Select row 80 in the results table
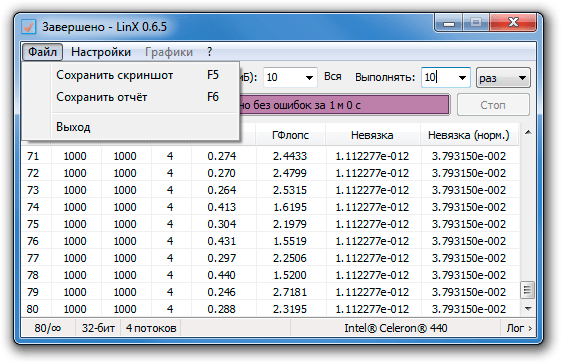562x364 pixels. click(x=270, y=309)
